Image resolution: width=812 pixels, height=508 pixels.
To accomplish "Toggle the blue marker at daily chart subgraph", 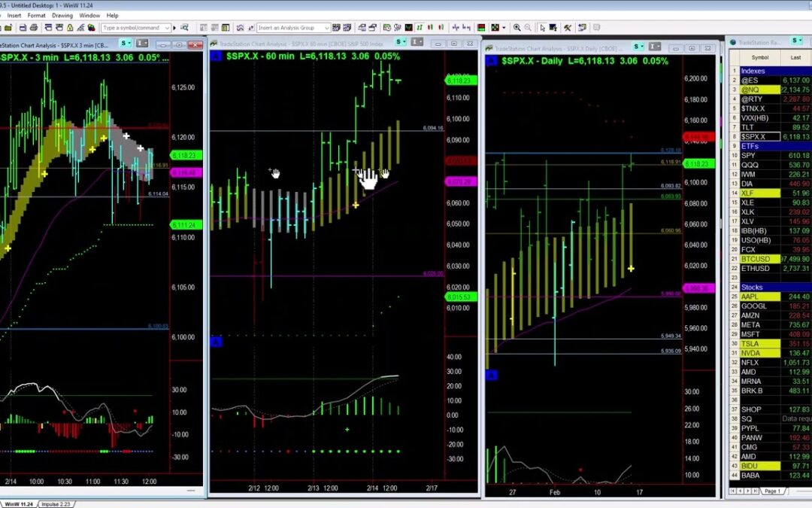I will (x=492, y=375).
